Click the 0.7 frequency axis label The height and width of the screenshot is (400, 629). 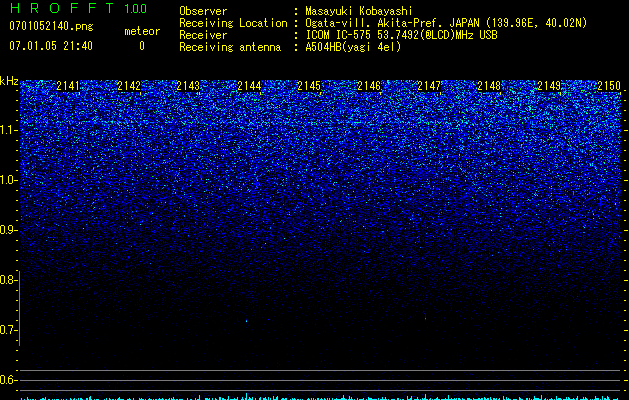pyautogui.click(x=8, y=330)
